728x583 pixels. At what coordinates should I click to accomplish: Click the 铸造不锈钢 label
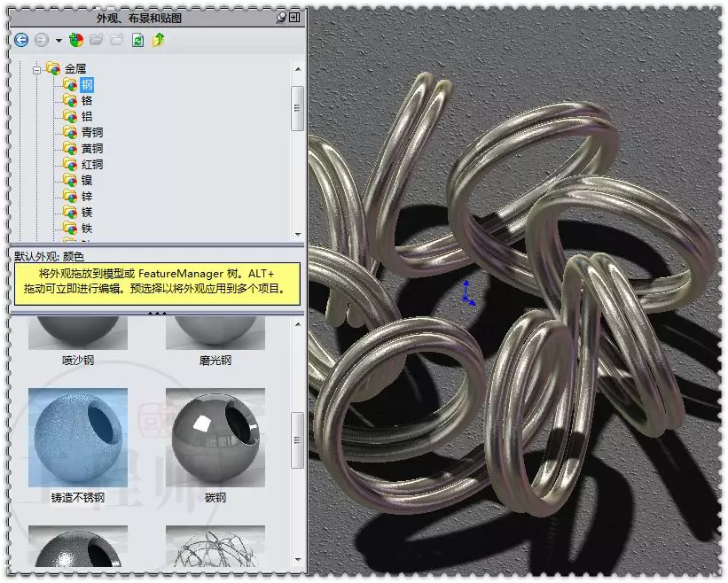[78, 498]
